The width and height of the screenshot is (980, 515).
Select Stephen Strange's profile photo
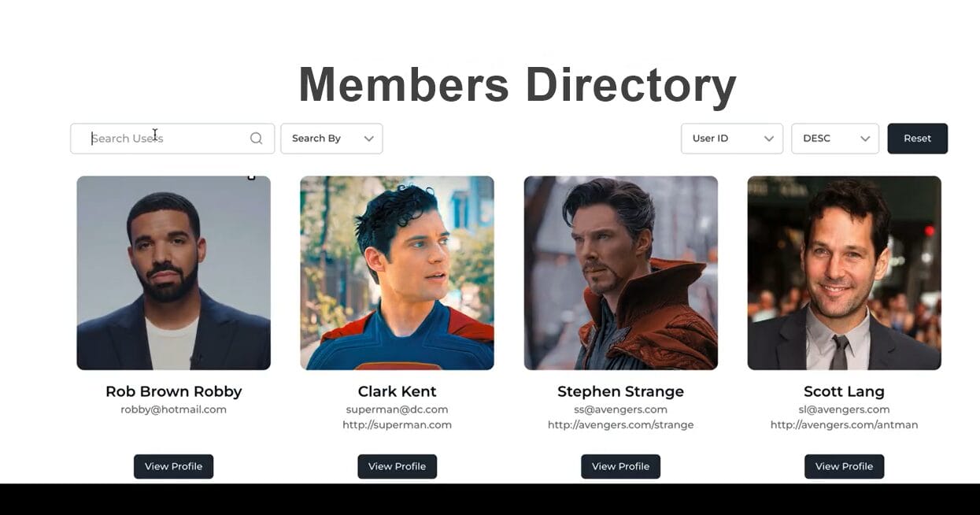[x=620, y=272]
